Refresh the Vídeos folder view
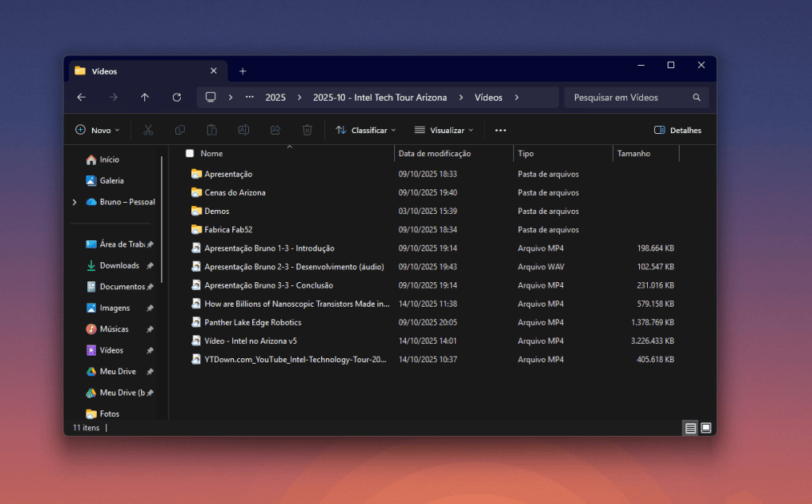Viewport: 812px width, 504px height. pyautogui.click(x=177, y=97)
